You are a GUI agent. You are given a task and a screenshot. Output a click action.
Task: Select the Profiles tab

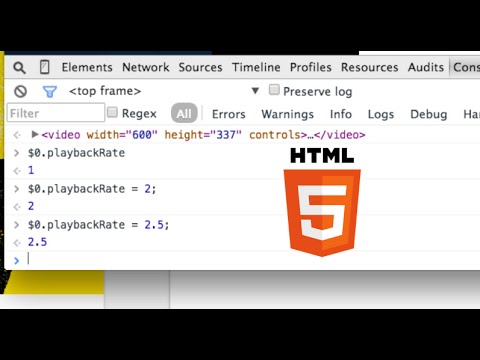pyautogui.click(x=311, y=67)
